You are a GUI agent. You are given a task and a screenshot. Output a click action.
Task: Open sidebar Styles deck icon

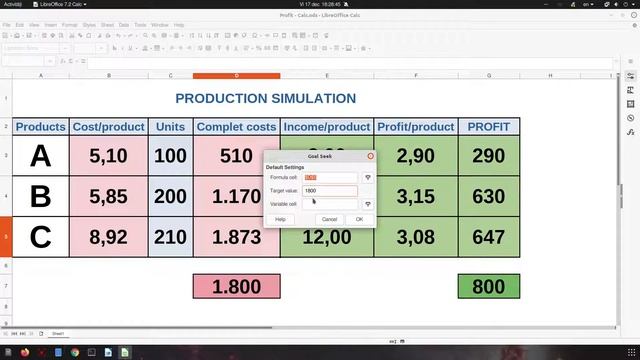click(631, 90)
